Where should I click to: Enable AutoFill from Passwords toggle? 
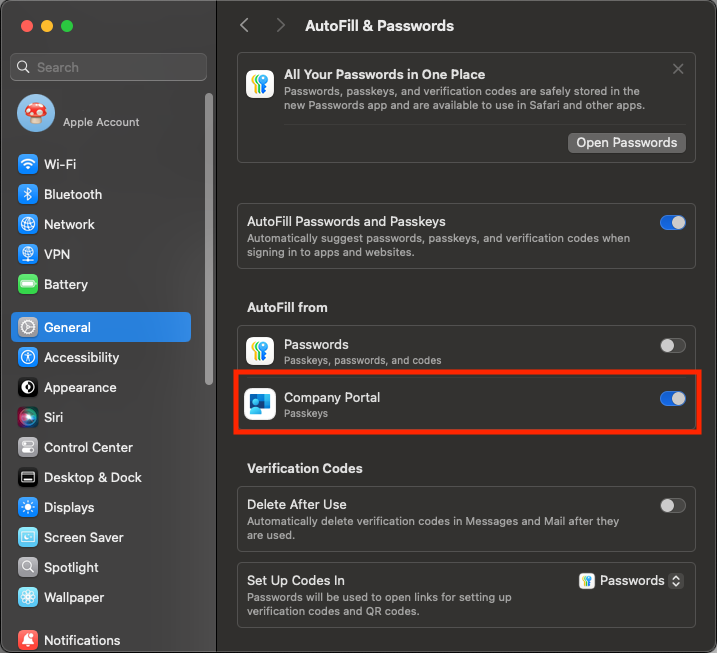click(673, 345)
